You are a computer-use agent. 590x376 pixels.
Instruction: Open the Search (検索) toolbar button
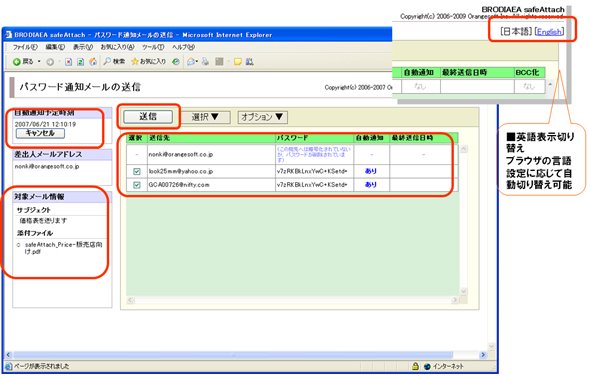pos(114,61)
